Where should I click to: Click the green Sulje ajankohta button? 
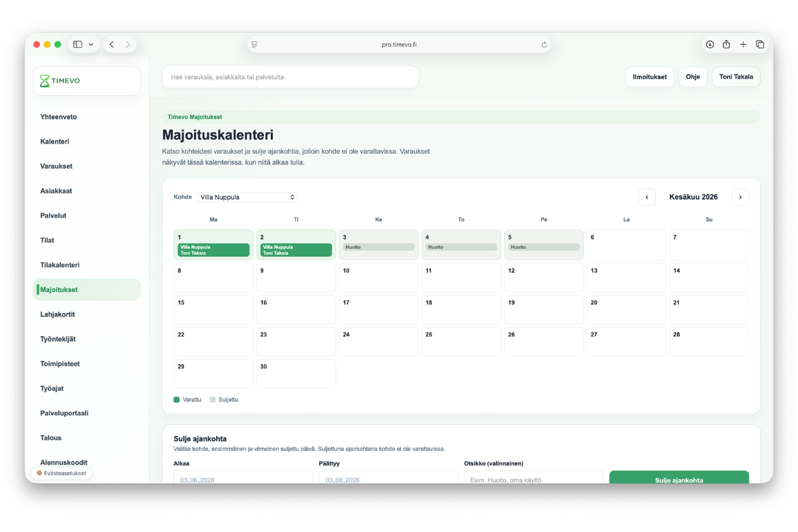coord(679,477)
